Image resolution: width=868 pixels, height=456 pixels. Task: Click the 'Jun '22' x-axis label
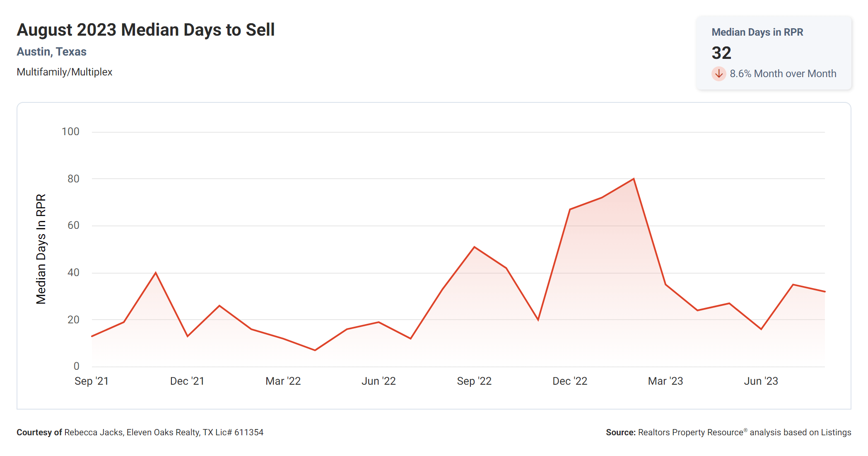[x=379, y=381]
